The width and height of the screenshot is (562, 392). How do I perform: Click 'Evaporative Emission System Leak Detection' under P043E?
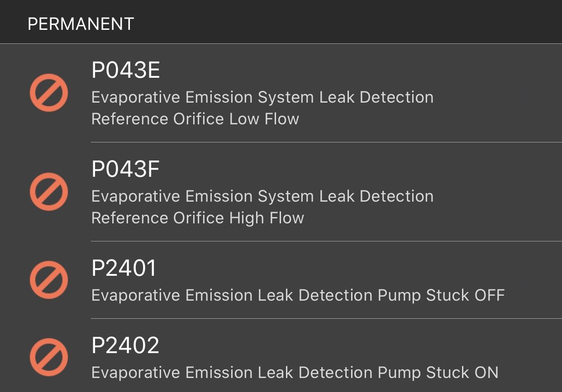(262, 97)
